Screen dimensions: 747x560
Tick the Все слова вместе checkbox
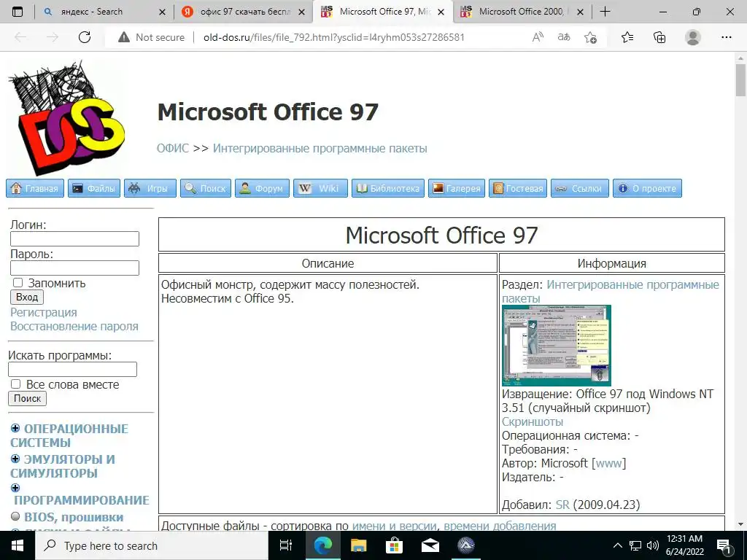tap(16, 384)
